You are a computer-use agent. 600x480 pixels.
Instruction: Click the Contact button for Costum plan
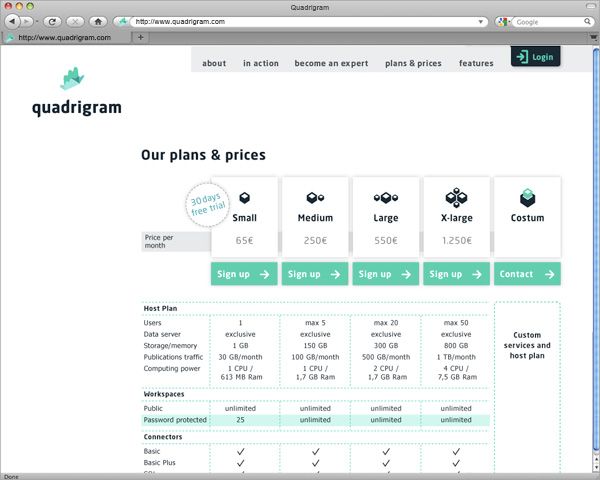[x=527, y=274]
